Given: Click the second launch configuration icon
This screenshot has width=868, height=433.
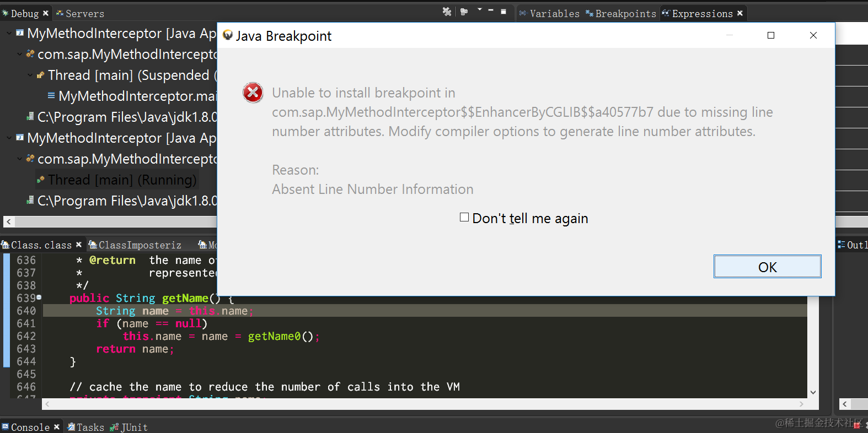Looking at the screenshot, I should point(20,138).
